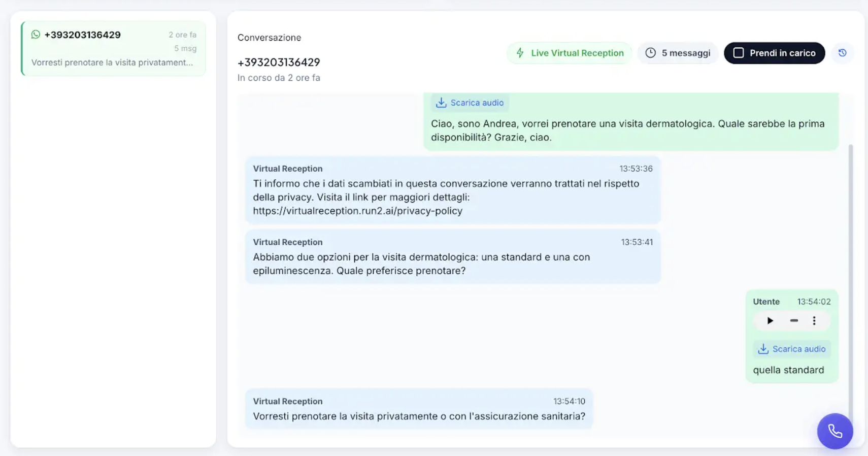This screenshot has height=456, width=868.
Task: Click the clock icon beside 5 messaggi
Action: 651,53
